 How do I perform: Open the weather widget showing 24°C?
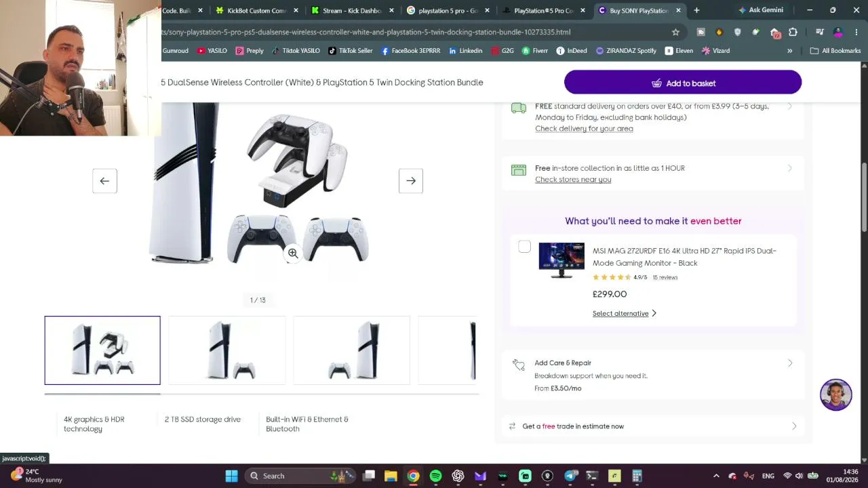pos(37,476)
